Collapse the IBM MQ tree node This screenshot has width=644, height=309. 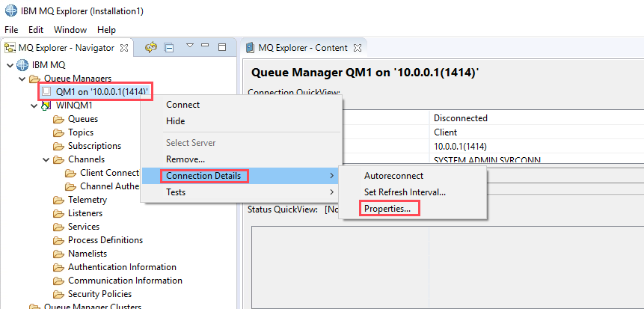(x=10, y=65)
